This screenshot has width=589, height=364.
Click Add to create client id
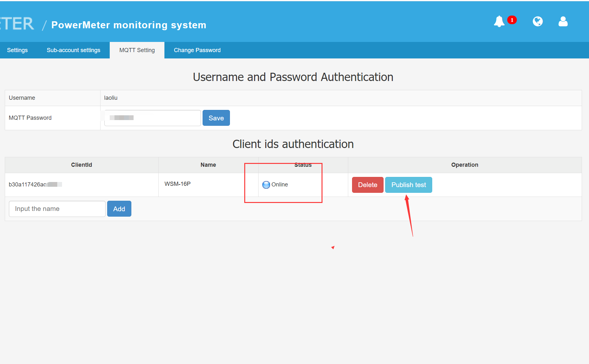click(119, 209)
